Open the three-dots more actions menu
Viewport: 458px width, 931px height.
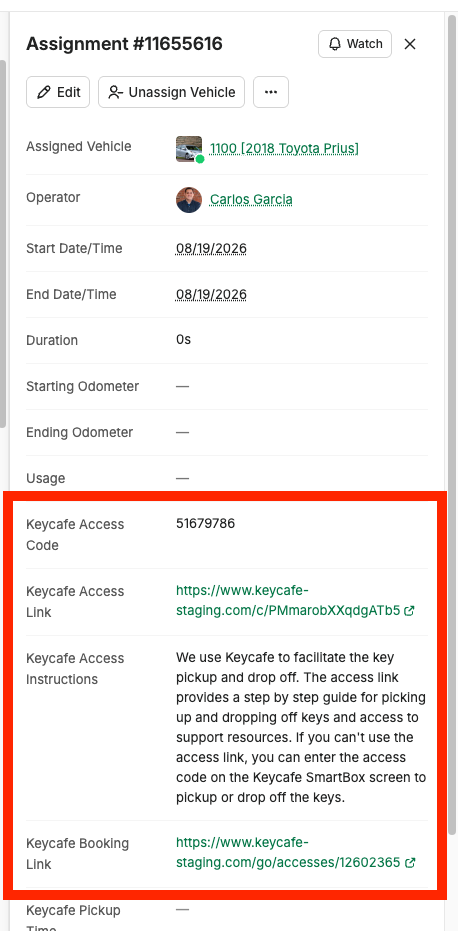click(271, 92)
